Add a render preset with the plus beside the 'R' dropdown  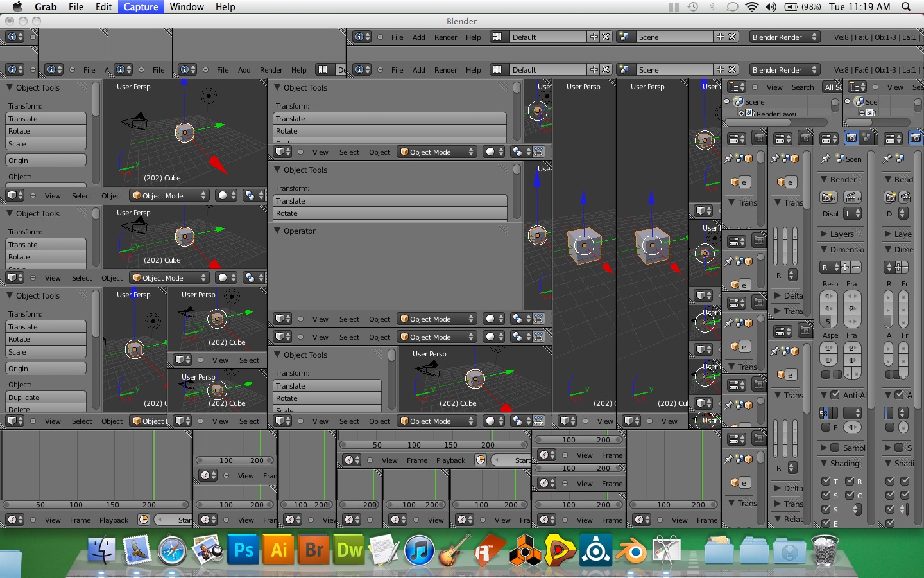[x=845, y=267]
